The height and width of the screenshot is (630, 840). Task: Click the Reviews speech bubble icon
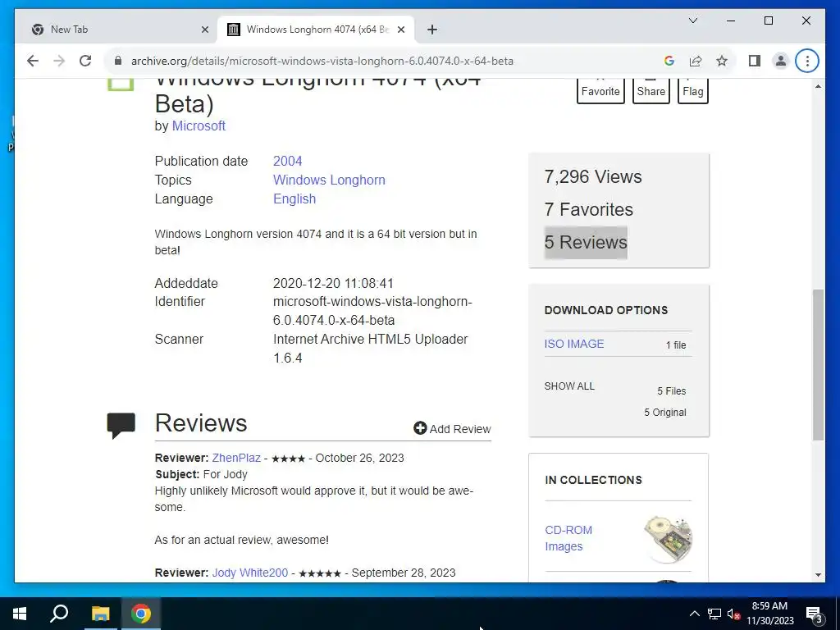(x=121, y=426)
